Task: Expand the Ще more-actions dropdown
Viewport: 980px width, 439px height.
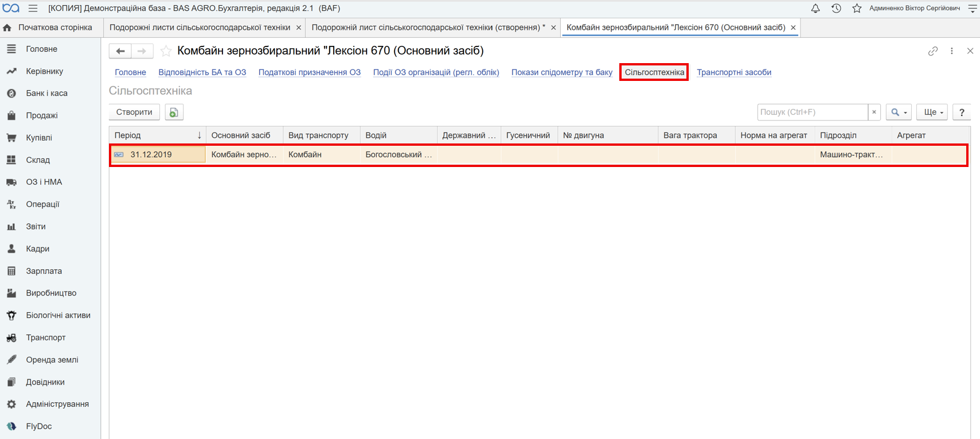Action: coord(932,112)
